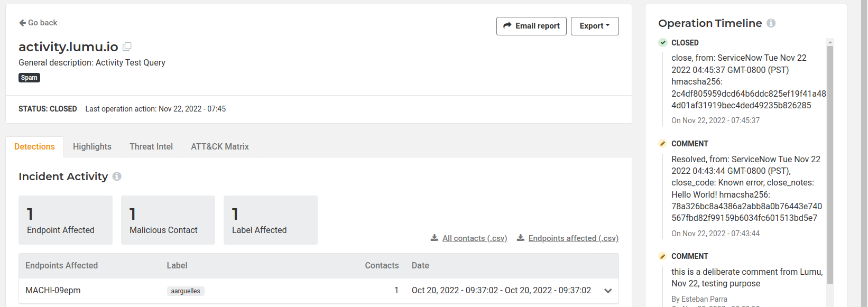The image size is (868, 307).
Task: Switch to the Highlights tab
Action: tap(92, 146)
